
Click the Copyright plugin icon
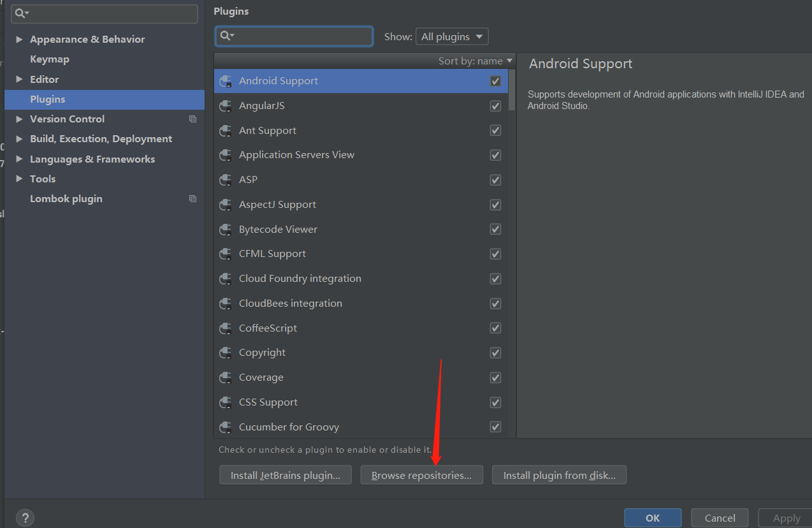(225, 353)
